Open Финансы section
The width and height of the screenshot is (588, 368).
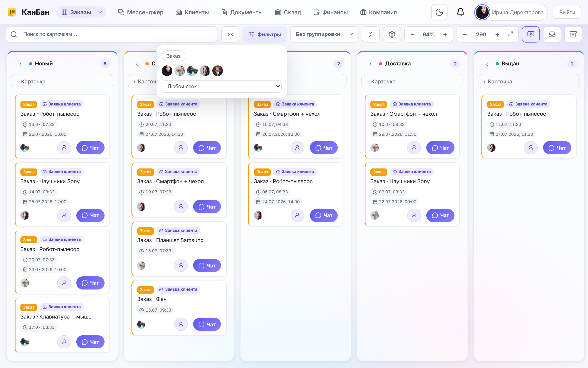point(331,12)
